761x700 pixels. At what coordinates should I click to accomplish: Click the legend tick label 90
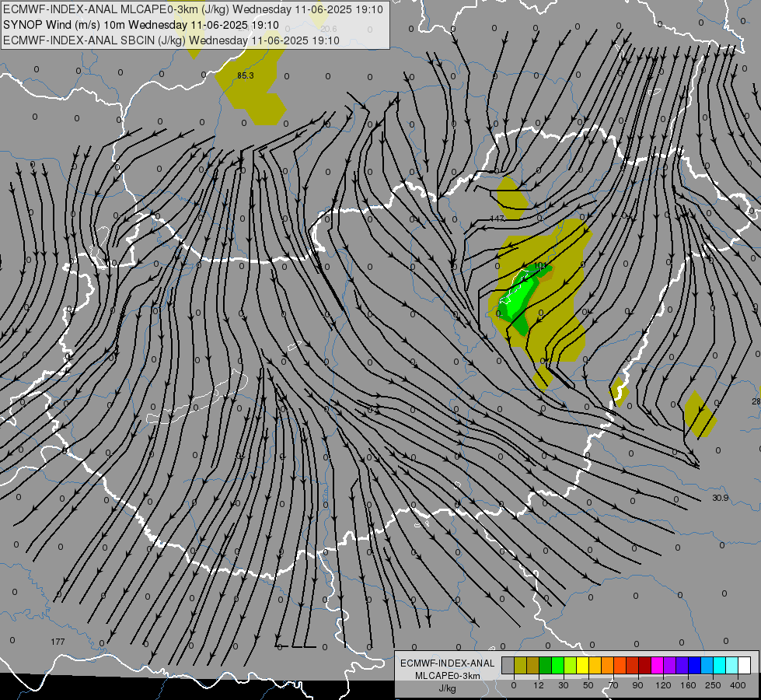point(638,685)
